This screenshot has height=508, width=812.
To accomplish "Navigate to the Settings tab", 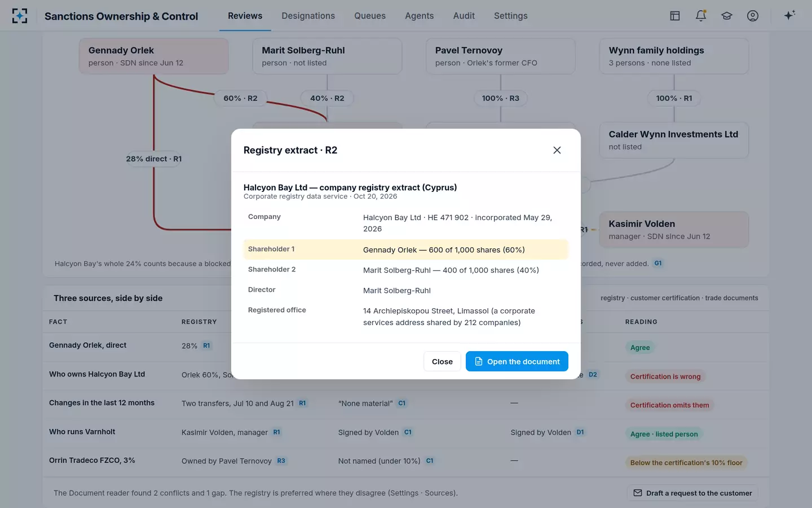I will (511, 16).
